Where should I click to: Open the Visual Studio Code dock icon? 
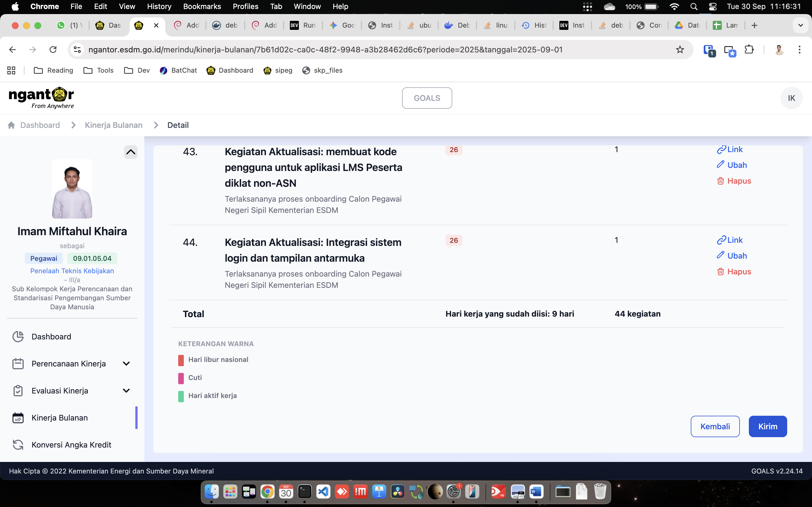pyautogui.click(x=323, y=492)
